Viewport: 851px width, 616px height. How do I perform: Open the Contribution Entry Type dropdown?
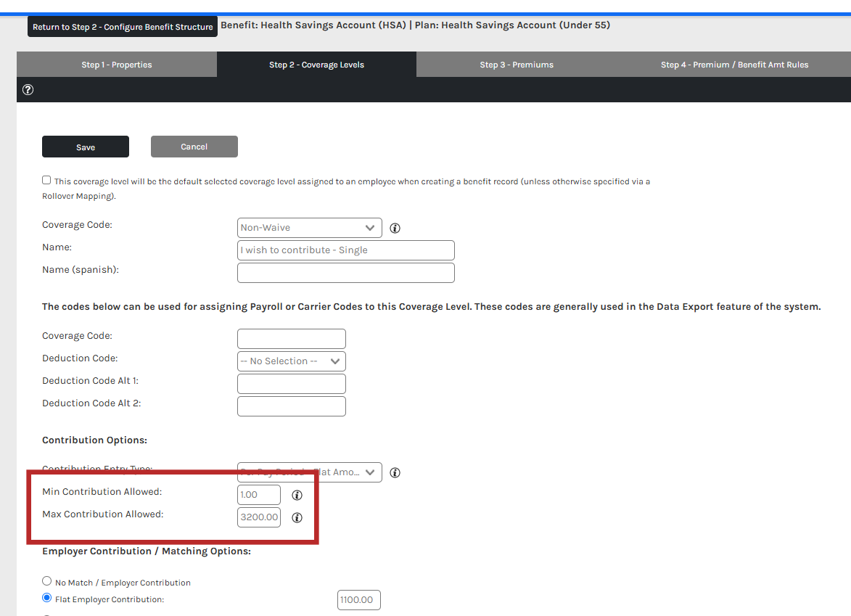click(x=309, y=472)
